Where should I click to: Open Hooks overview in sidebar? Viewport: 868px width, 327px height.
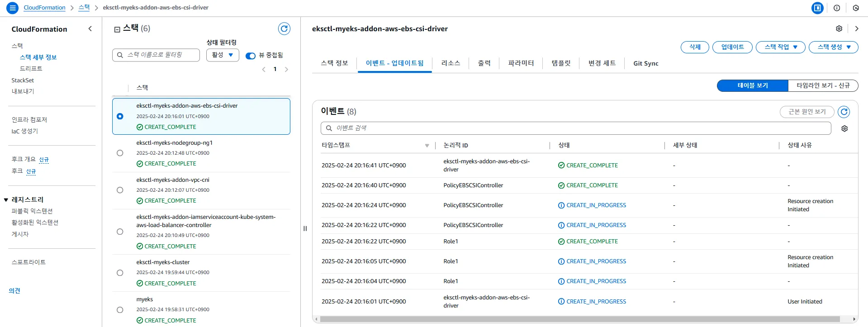coord(24,159)
